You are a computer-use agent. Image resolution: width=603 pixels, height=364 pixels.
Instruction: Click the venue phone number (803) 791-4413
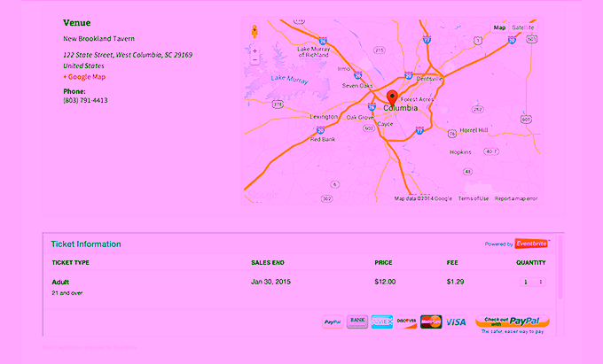point(85,100)
